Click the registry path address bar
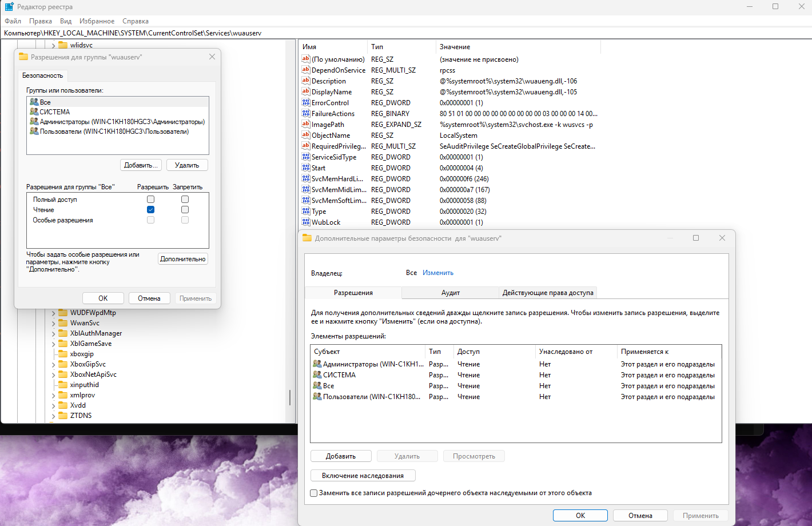The image size is (812, 526). tap(406, 33)
